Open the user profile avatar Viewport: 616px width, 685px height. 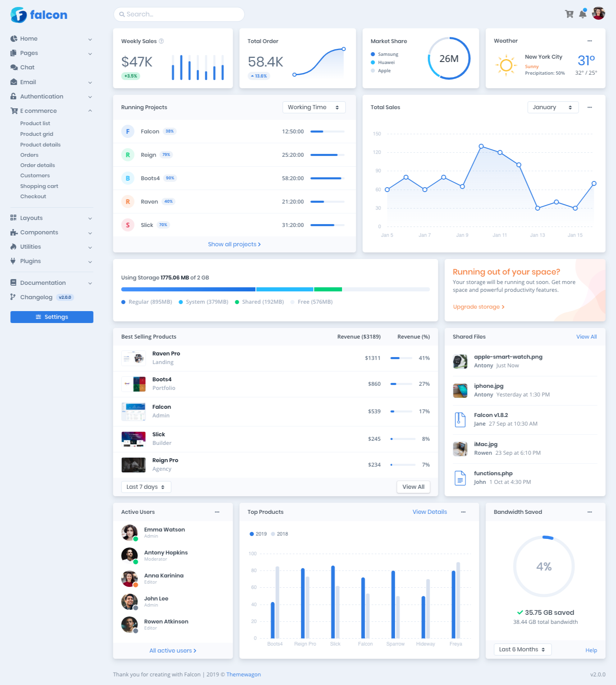click(x=598, y=14)
